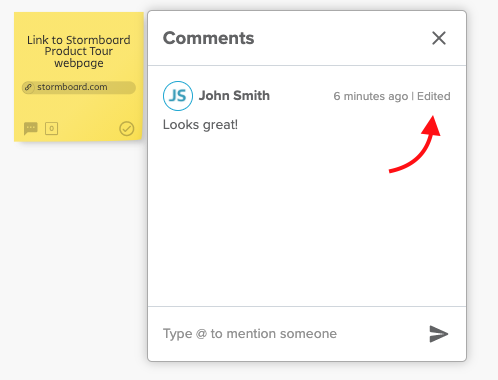This screenshot has width=498, height=380.
Task: Click the word 'webpage' on the sticky note
Action: tap(79, 63)
